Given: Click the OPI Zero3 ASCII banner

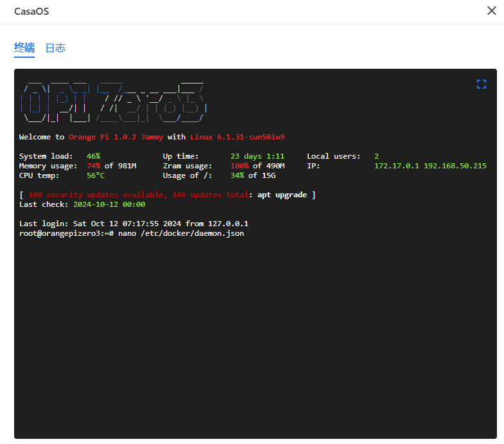Looking at the screenshot, I should [113, 103].
